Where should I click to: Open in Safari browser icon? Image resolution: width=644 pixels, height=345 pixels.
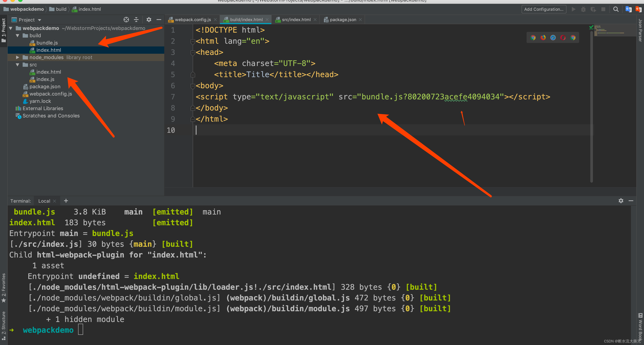pos(553,37)
